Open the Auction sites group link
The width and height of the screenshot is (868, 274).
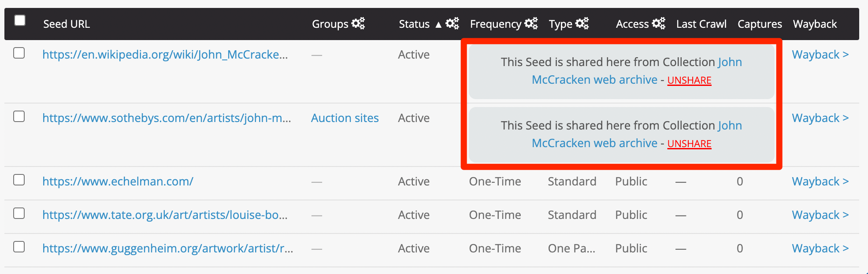[x=345, y=118]
